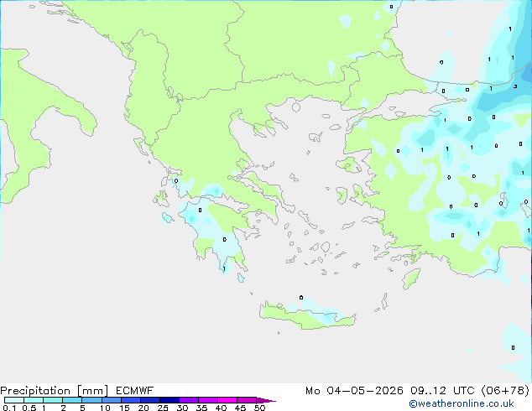Click the date 'Mo 04-05-2026'
Screen dimensions: 532x411
[354, 391]
